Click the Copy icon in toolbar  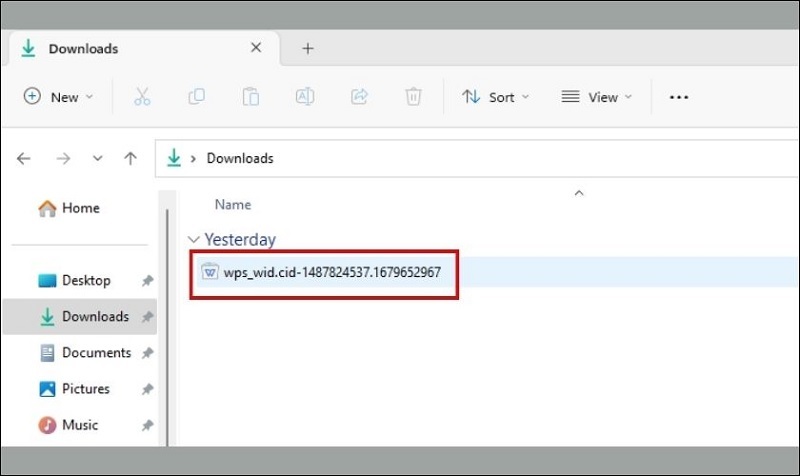pos(196,97)
